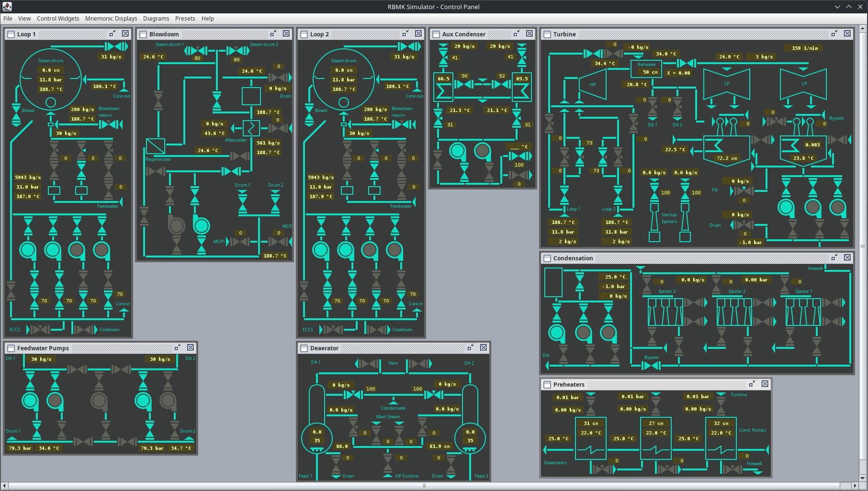Click the Reheater box in Turbine panel
868x491 pixels.
coord(646,68)
